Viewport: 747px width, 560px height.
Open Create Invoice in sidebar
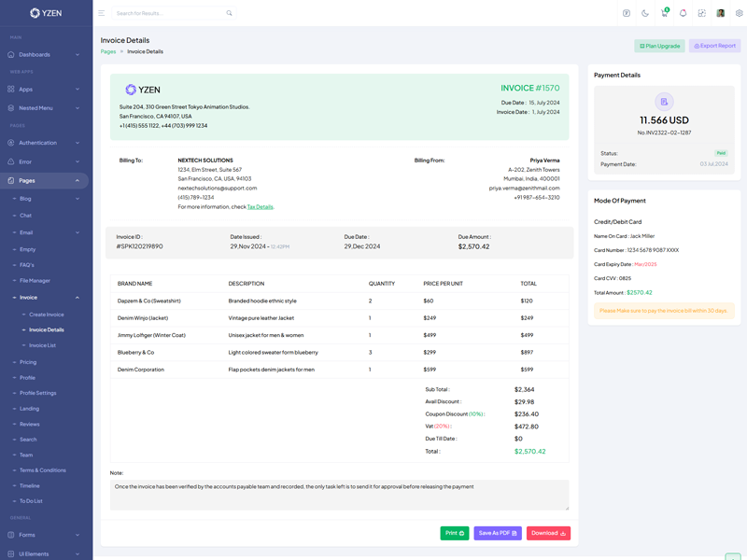point(46,315)
